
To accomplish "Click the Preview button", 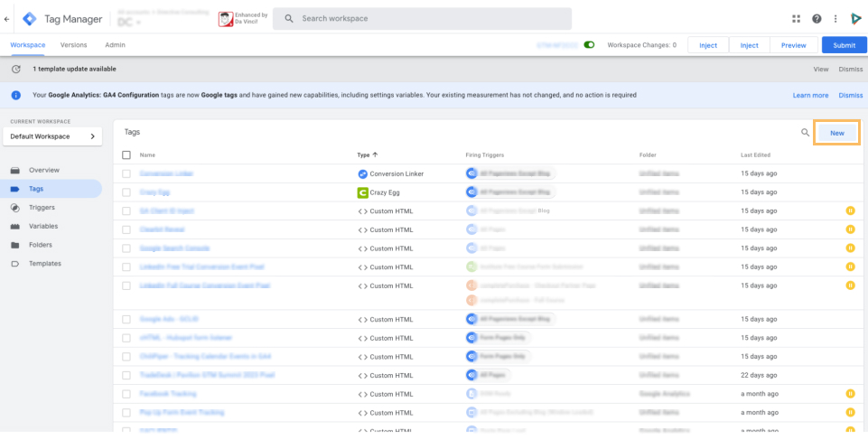I will 793,45.
